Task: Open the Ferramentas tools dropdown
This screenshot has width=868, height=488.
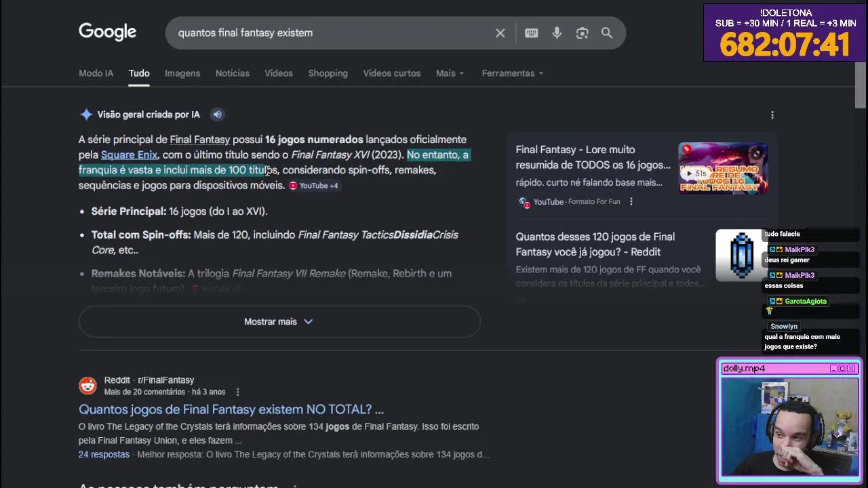Action: pos(512,73)
